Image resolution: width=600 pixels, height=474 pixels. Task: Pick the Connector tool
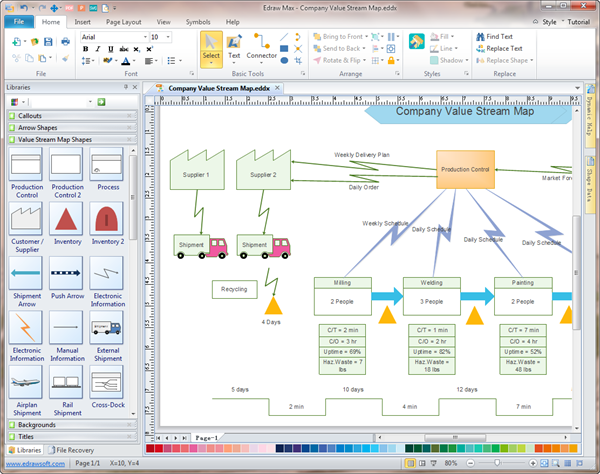tap(262, 46)
